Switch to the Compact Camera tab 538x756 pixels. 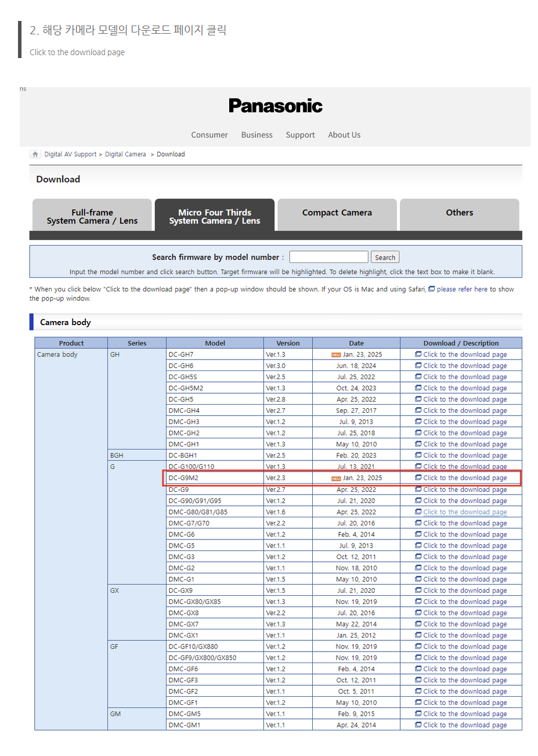(x=337, y=213)
